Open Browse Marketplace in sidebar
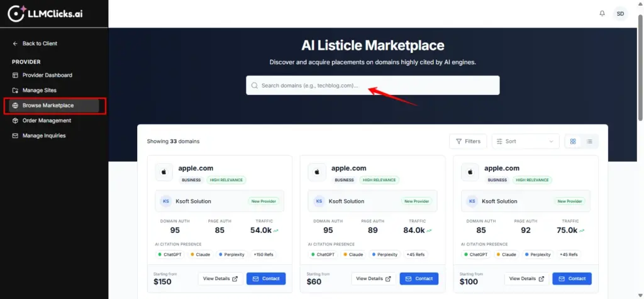 pyautogui.click(x=48, y=105)
